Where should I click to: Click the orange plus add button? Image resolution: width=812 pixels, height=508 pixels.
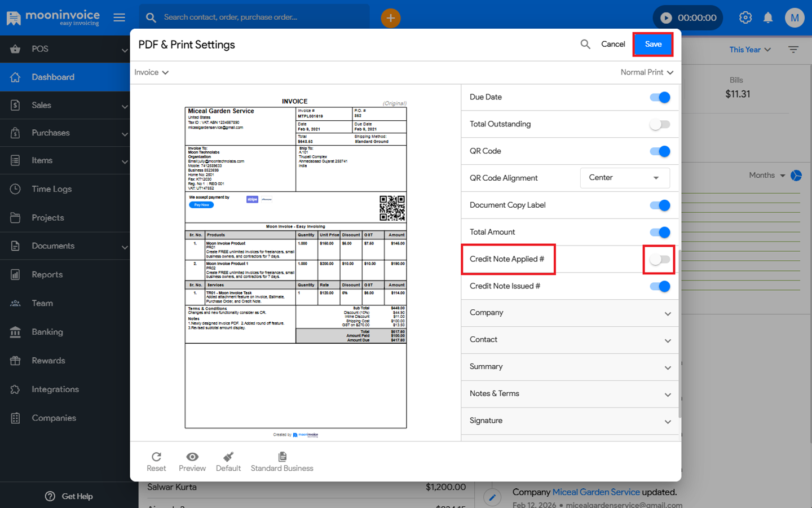coord(390,18)
